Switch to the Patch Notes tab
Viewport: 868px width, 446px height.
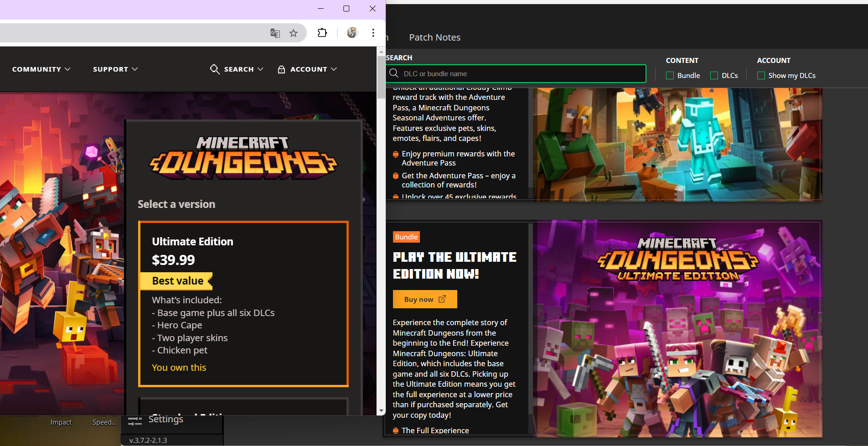click(434, 37)
